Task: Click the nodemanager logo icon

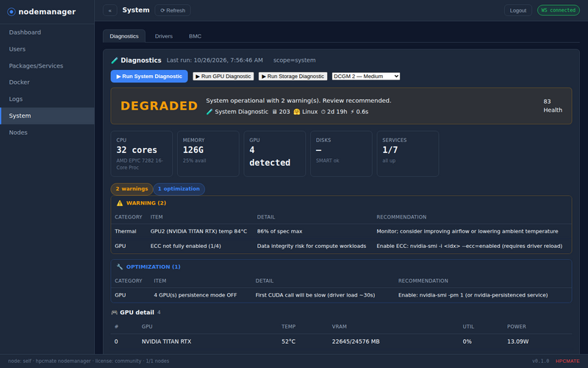Action: pyautogui.click(x=11, y=12)
